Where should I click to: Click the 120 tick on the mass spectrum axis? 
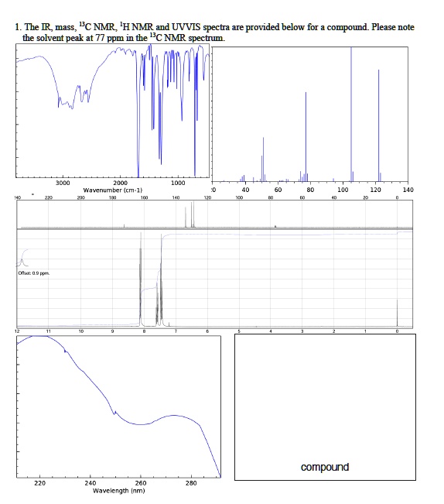point(375,190)
